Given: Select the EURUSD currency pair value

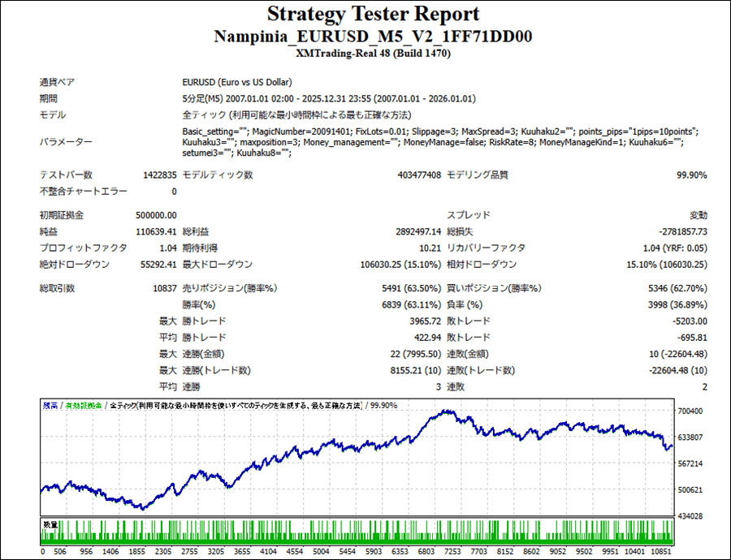Looking at the screenshot, I should (x=237, y=82).
